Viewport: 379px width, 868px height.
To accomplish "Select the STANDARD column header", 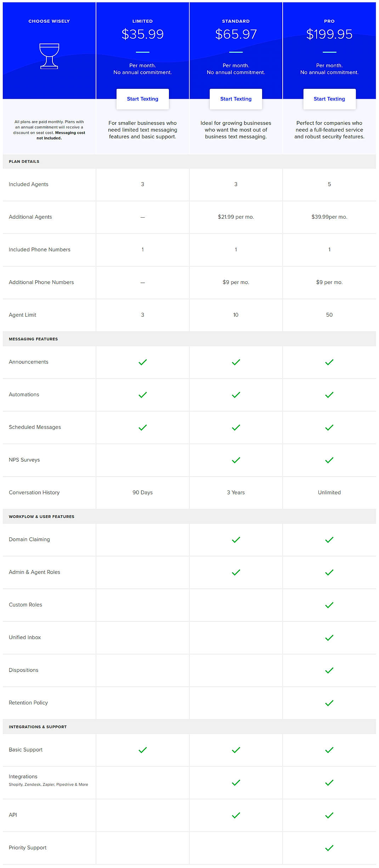I will [236, 21].
